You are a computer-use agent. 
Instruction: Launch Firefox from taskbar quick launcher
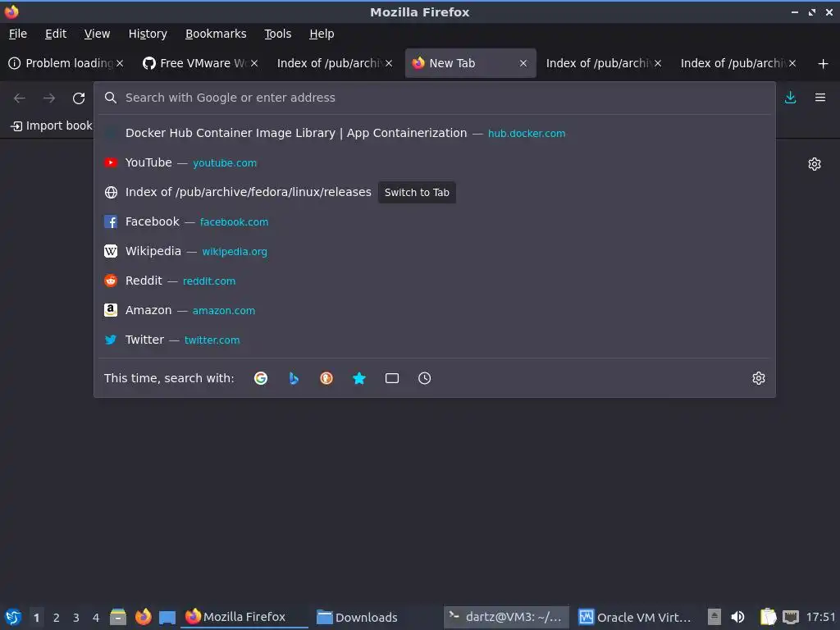pyautogui.click(x=143, y=617)
